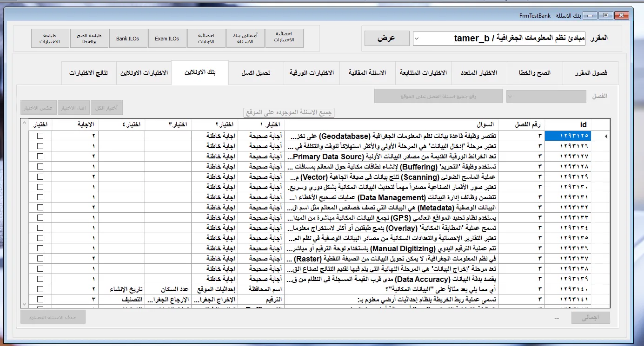Click the الترقيم choice cell
Image resolution: width=644 pixels, height=346 pixels.
(261, 299)
